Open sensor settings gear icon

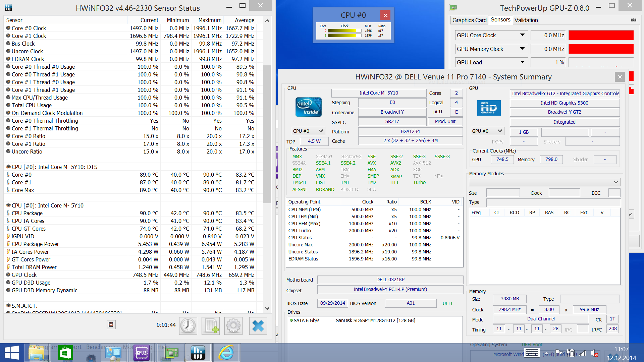click(233, 326)
